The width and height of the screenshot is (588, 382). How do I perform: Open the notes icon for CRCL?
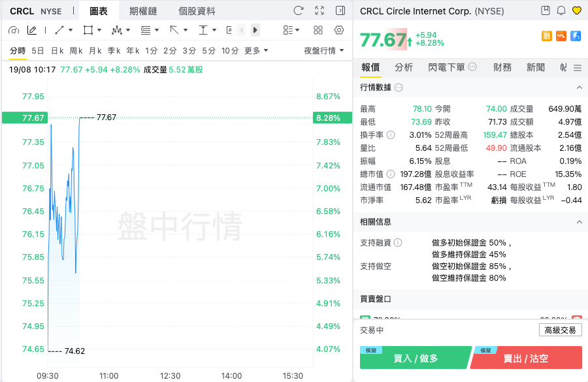click(546, 10)
